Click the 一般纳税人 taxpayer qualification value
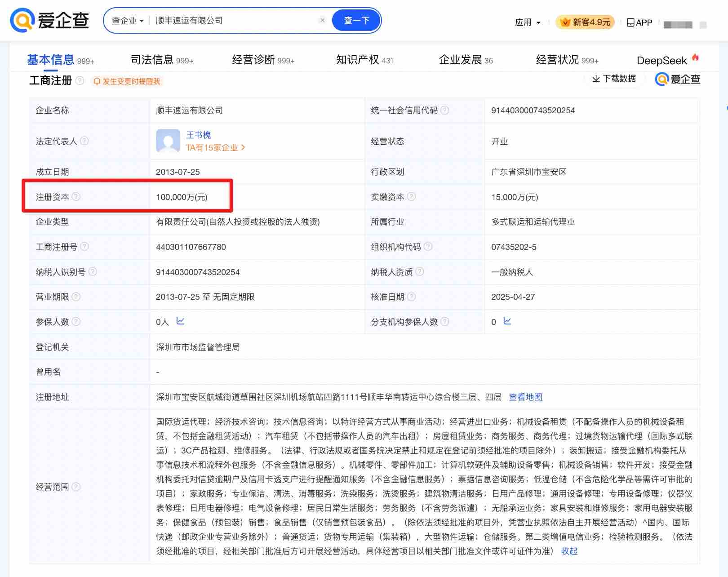728x577 pixels. point(512,272)
